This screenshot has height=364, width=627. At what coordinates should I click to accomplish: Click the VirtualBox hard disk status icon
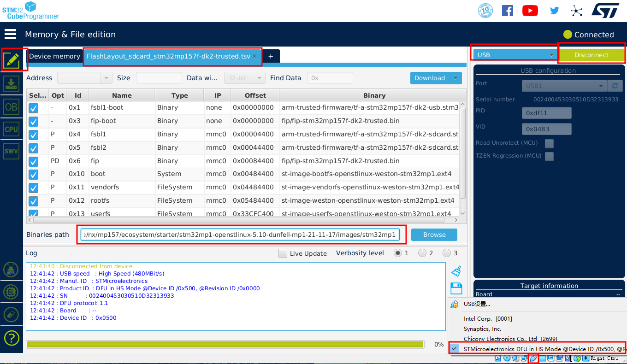[x=498, y=358]
